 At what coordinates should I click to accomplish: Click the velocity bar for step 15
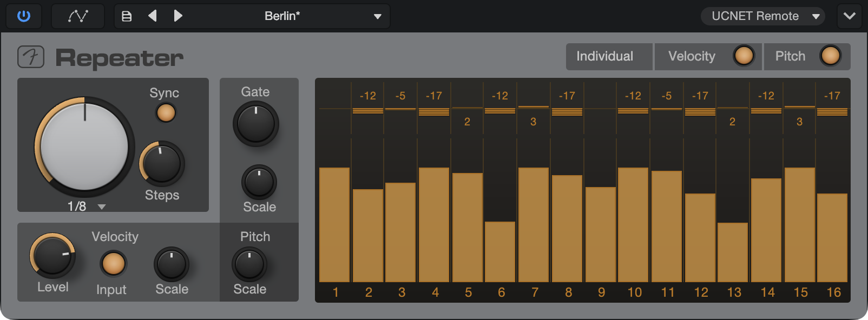pos(800,225)
